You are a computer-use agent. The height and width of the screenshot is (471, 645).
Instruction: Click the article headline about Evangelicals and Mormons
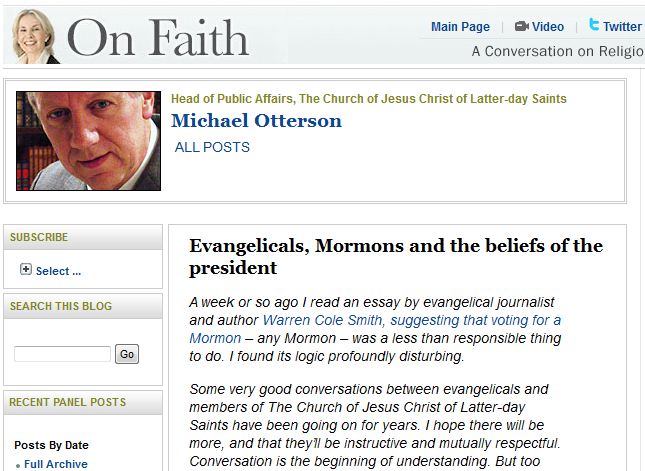(396, 256)
